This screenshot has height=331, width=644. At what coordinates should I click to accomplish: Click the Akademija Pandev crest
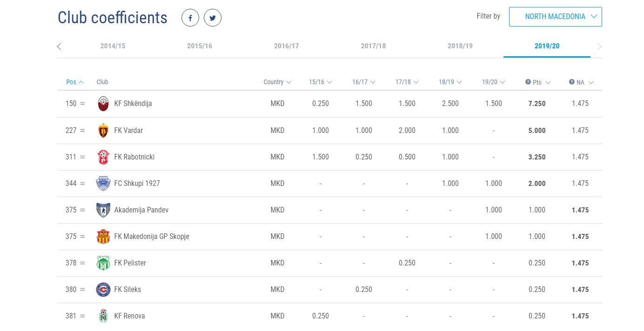coord(103,210)
